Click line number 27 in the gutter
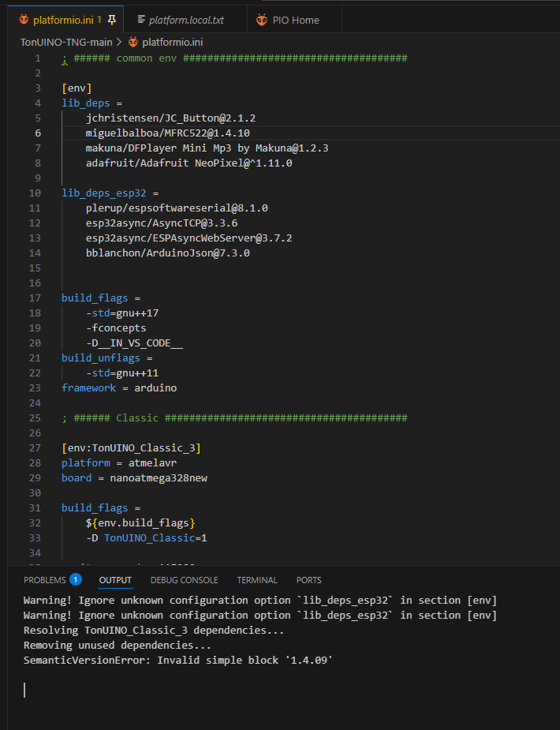Image resolution: width=560 pixels, height=730 pixels. tap(35, 448)
